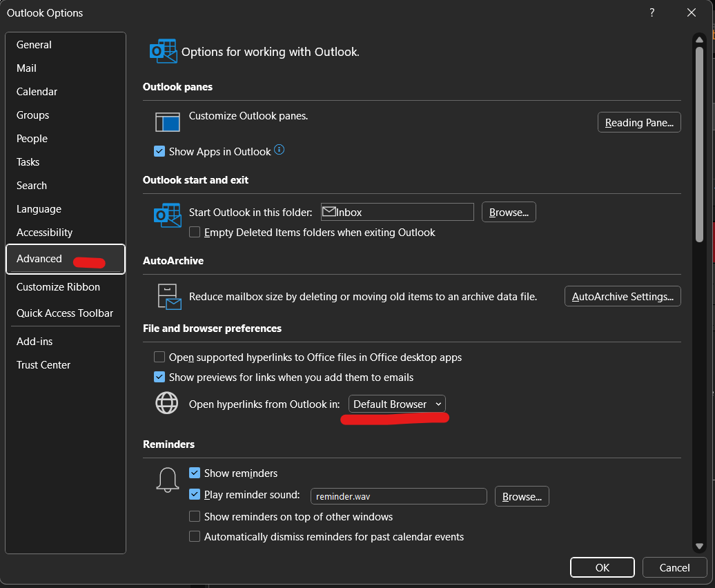Viewport: 715px width, 588px height.
Task: Click the reminders bell icon
Action: (x=167, y=480)
